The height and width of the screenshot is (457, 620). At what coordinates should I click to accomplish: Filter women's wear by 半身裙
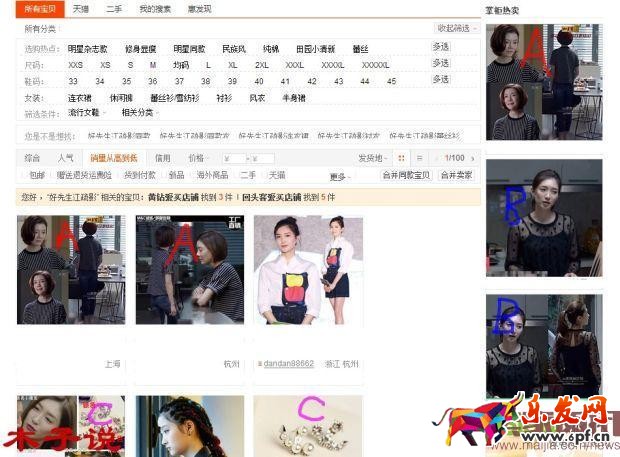tap(294, 98)
